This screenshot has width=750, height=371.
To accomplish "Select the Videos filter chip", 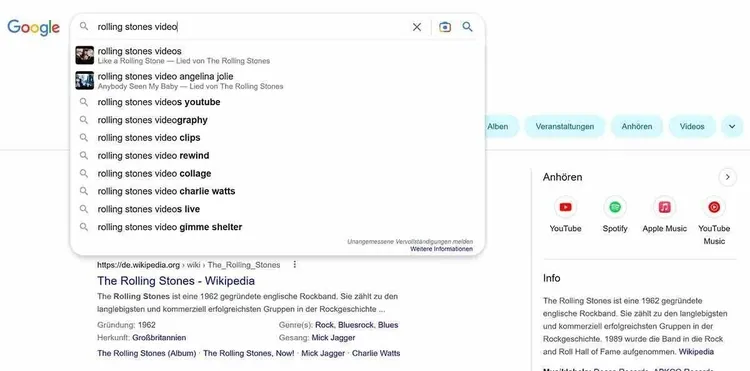I will [x=692, y=127].
